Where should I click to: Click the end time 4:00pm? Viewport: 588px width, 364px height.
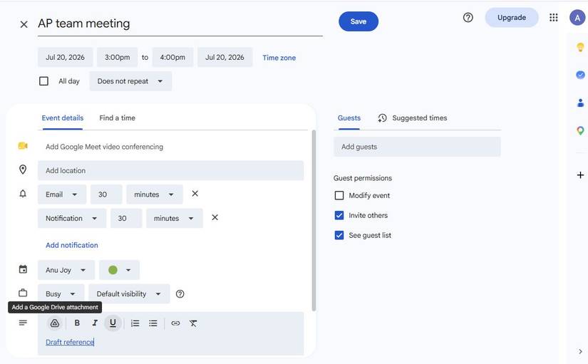pyautogui.click(x=172, y=58)
